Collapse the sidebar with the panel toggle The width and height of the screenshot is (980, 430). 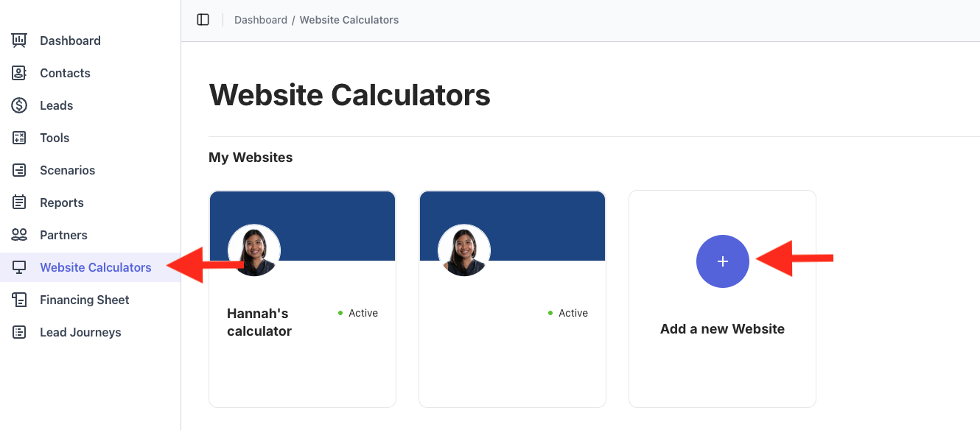pos(203,20)
